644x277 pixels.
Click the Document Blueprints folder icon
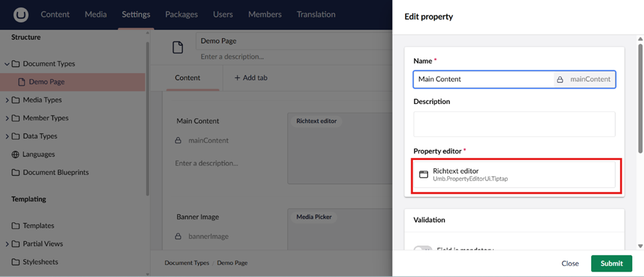pos(16,172)
